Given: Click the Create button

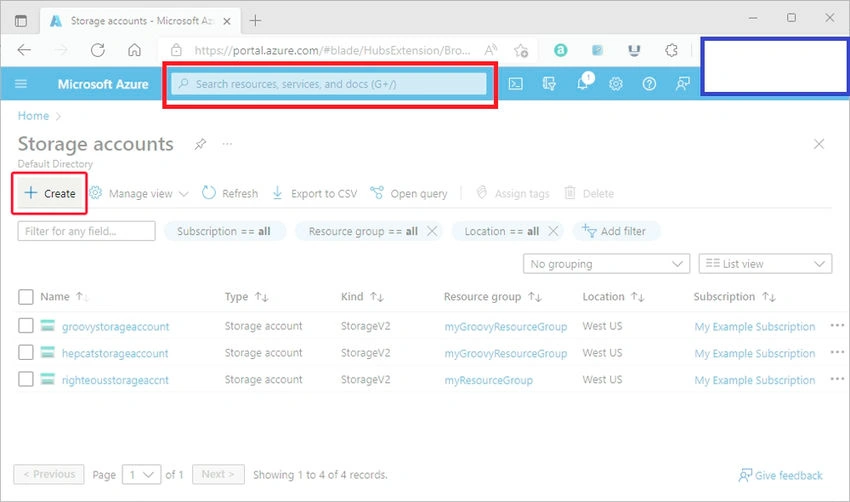Looking at the screenshot, I should 50,194.
